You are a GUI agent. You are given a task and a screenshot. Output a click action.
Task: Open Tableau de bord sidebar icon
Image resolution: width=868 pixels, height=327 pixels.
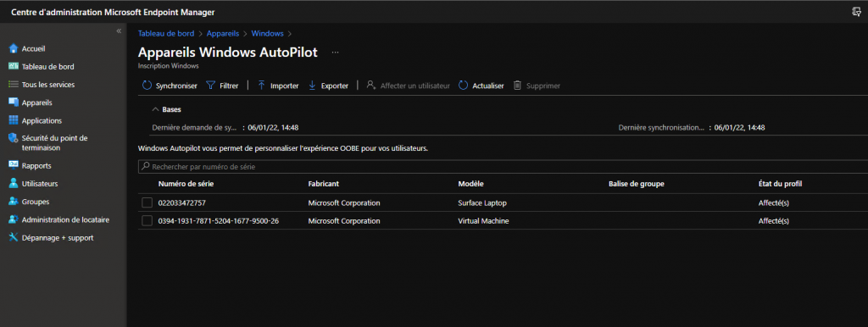[14, 66]
